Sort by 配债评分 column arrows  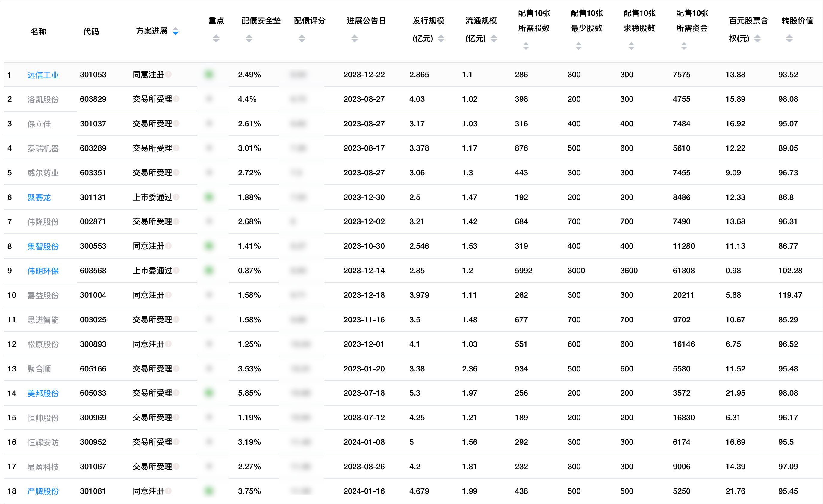coord(302,39)
